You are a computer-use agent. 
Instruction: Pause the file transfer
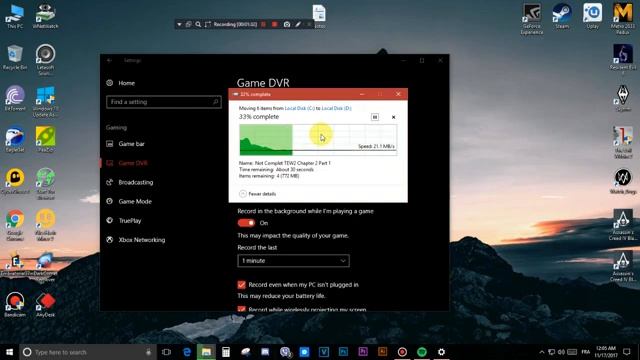click(375, 117)
